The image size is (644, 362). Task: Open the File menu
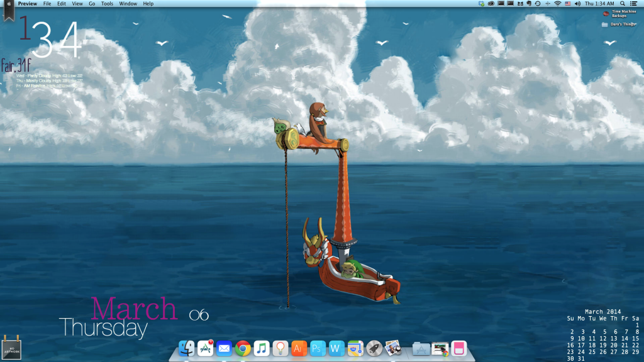click(x=47, y=4)
